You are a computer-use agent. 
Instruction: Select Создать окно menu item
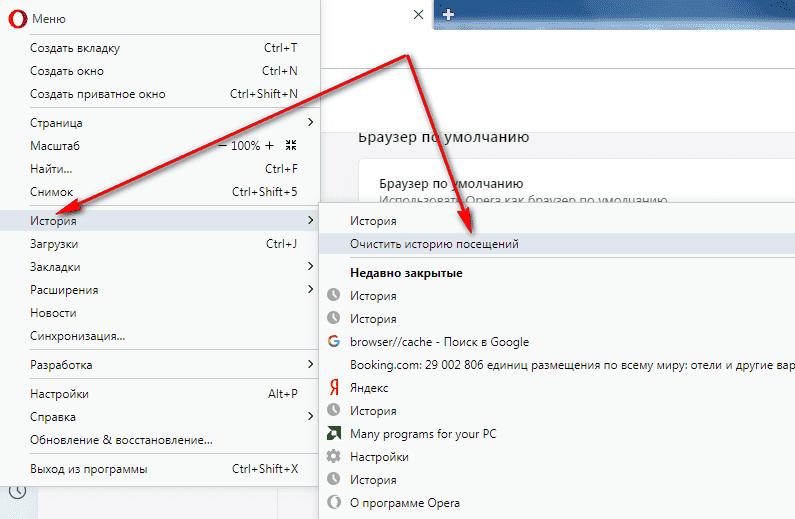159,71
